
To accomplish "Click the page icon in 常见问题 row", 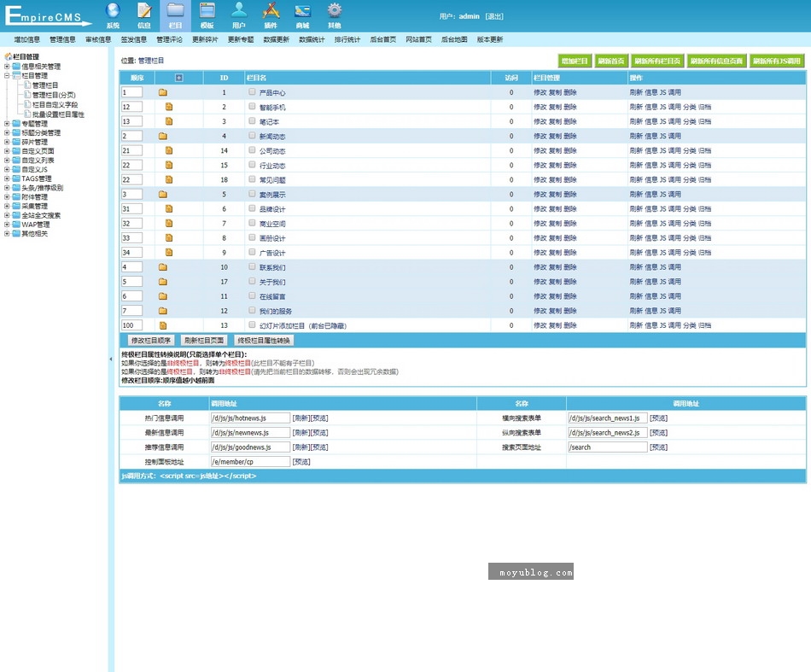I will click(169, 179).
